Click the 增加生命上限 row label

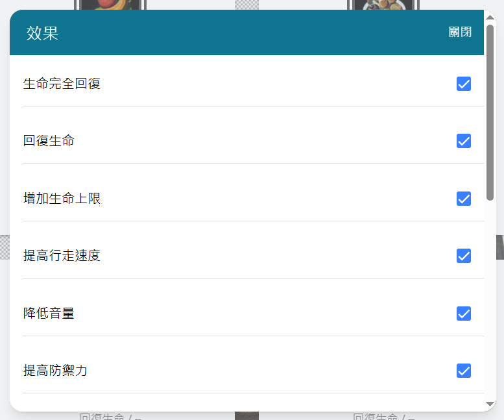click(62, 199)
